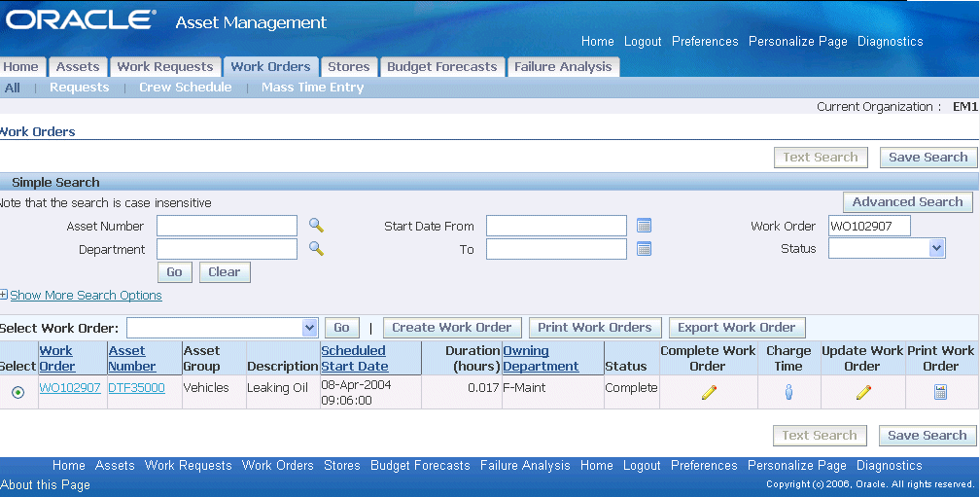Image resolution: width=980 pixels, height=497 pixels.
Task: Click the top Text Search button
Action: tap(821, 158)
